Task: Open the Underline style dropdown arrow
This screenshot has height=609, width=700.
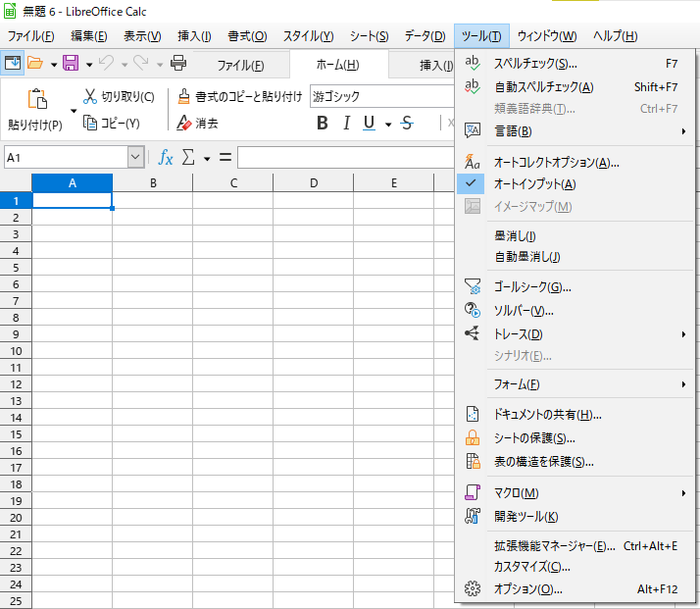Action: click(388, 125)
